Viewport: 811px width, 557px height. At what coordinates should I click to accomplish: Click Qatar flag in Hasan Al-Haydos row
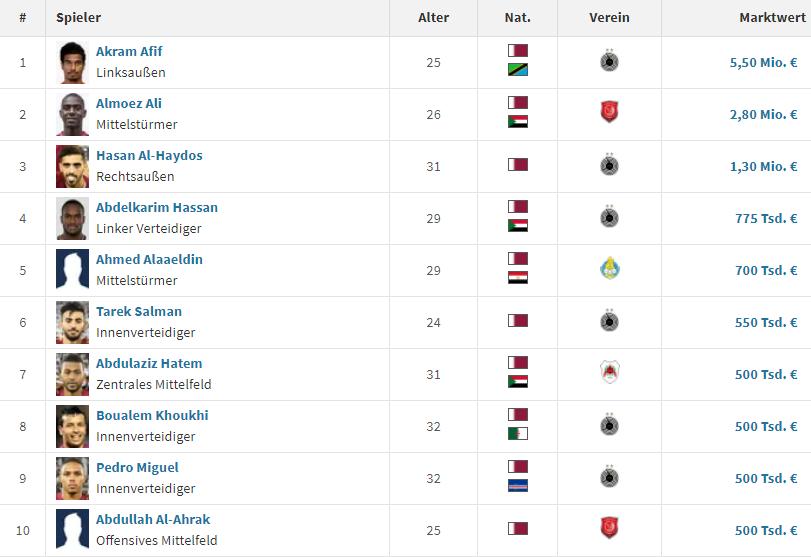[x=517, y=165]
